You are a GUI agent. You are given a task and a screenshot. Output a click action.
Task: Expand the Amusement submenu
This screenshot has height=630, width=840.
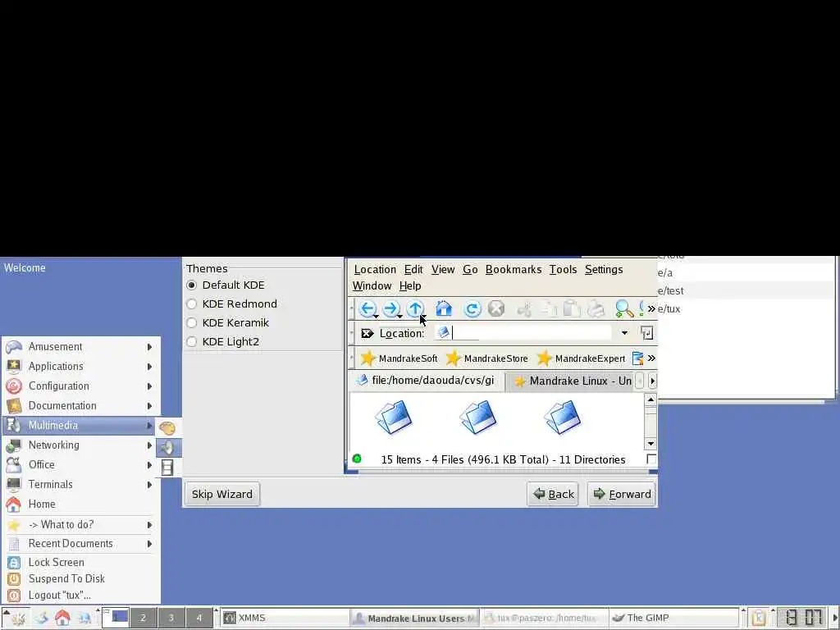click(81, 347)
